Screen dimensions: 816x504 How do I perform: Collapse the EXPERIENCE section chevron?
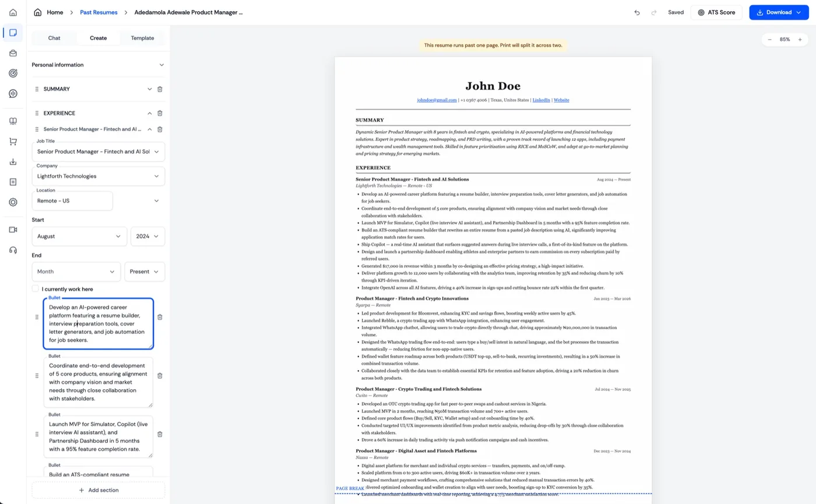point(149,113)
